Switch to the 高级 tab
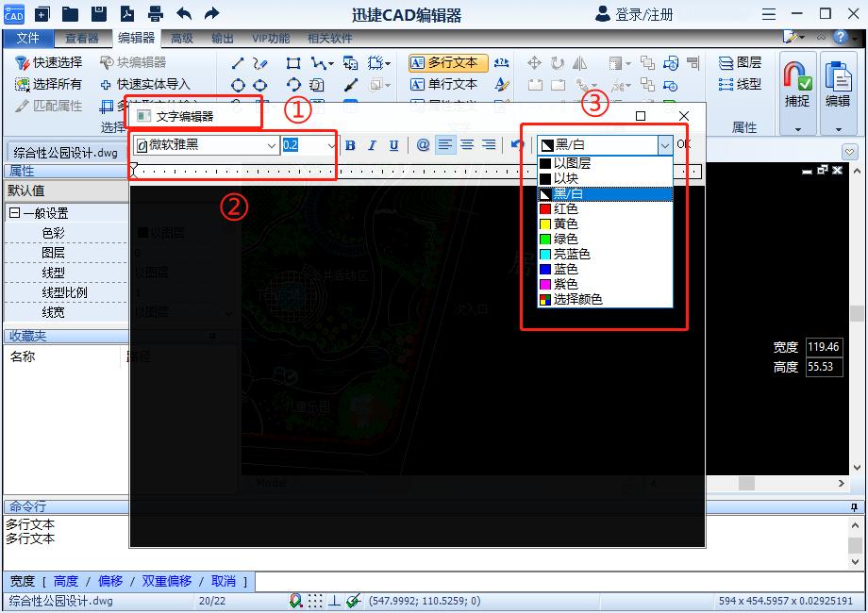Screen dimensions: 868x613 (181, 38)
